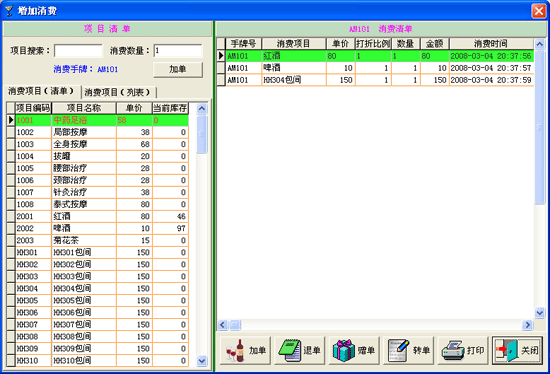Click the 消费时间 column header
550x374 pixels.
(491, 44)
